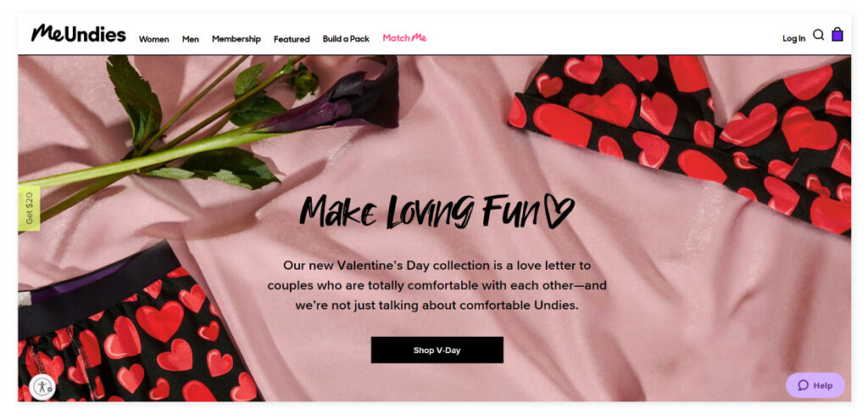Click the Make Loving Fun headline
This screenshot has height=415, width=868.
437,211
